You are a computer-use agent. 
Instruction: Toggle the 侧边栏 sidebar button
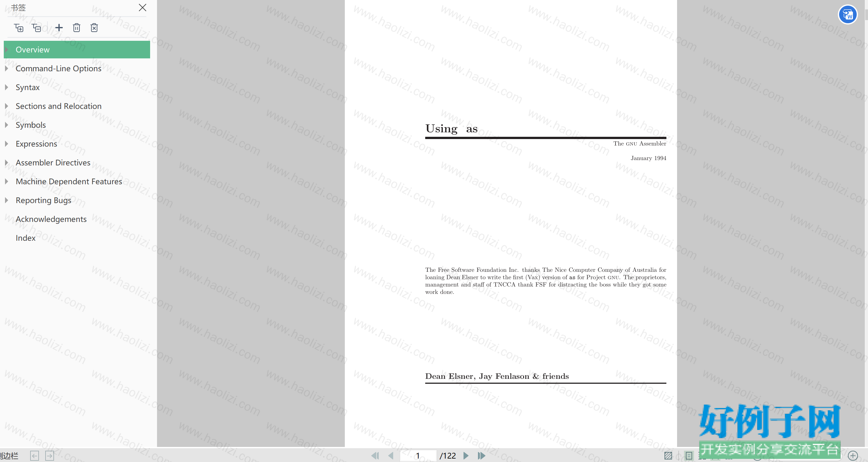(9, 456)
